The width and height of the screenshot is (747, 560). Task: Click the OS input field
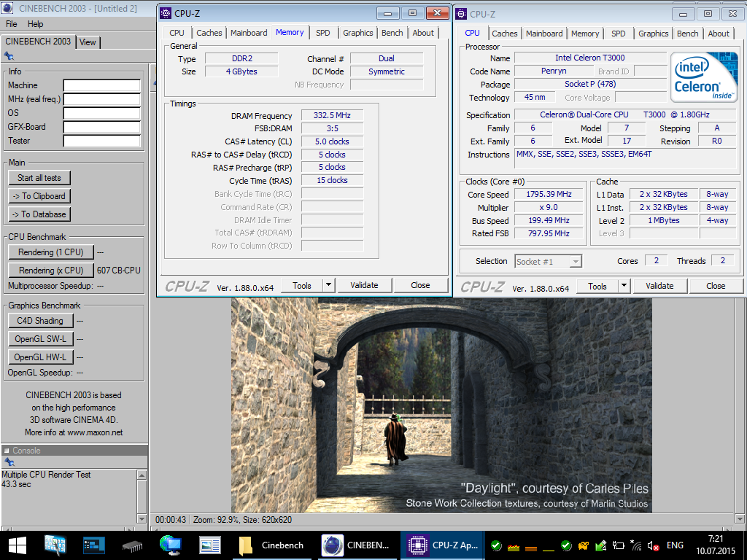(102, 113)
